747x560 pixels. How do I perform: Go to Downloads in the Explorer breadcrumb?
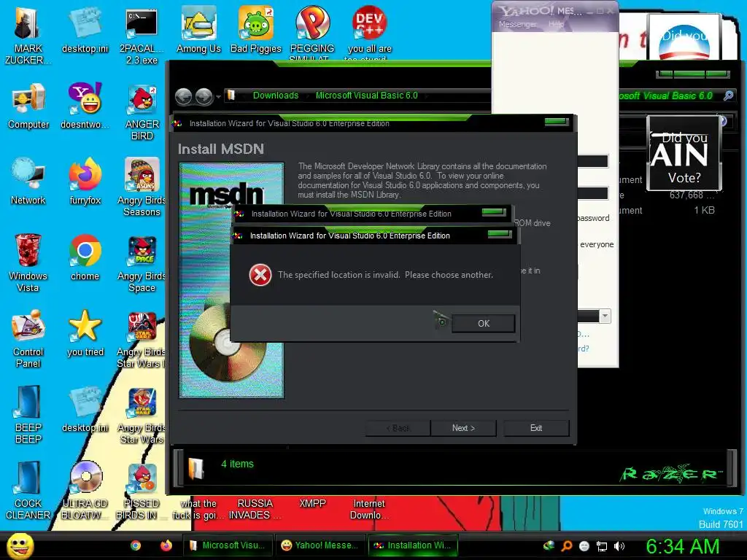tap(275, 96)
